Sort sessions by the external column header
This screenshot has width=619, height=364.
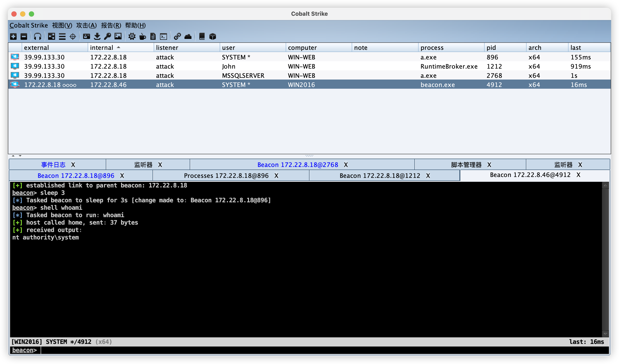coord(55,47)
